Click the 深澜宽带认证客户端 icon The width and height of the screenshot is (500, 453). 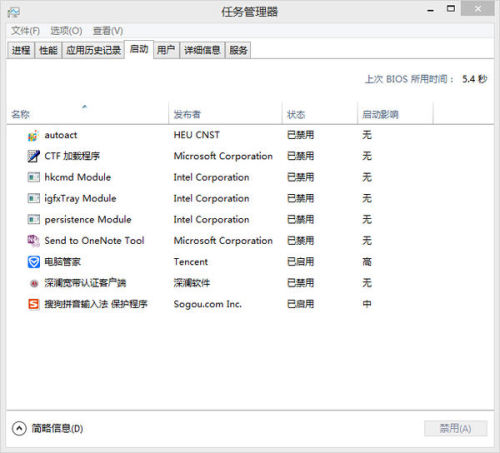click(x=34, y=283)
